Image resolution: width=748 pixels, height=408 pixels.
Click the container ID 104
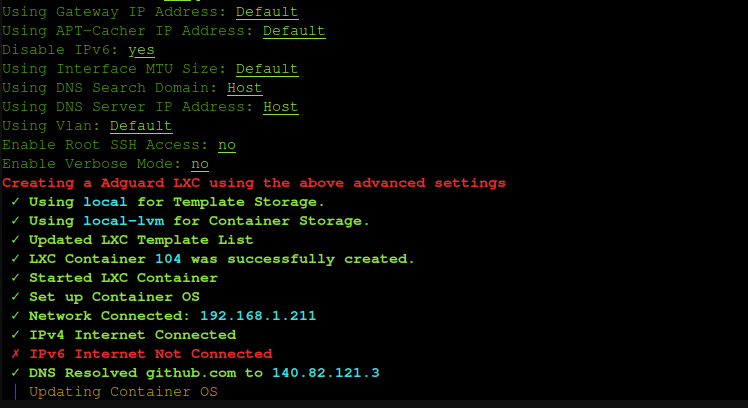pyautogui.click(x=168, y=259)
